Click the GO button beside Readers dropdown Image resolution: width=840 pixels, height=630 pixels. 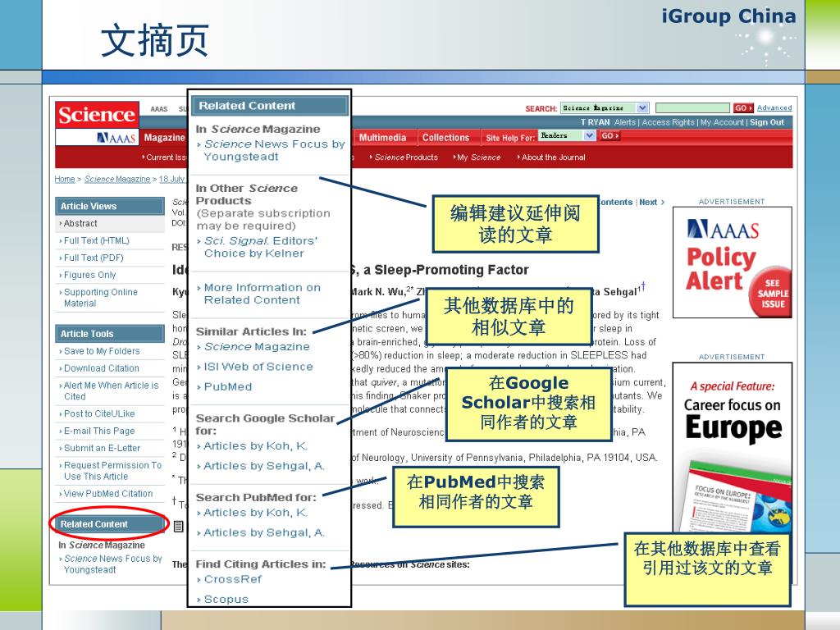click(x=609, y=136)
